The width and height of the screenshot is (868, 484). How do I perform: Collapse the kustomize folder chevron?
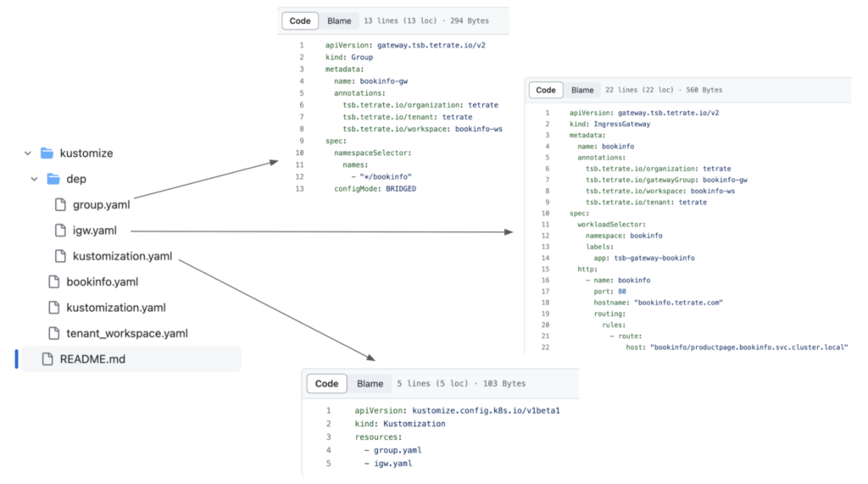pos(28,153)
